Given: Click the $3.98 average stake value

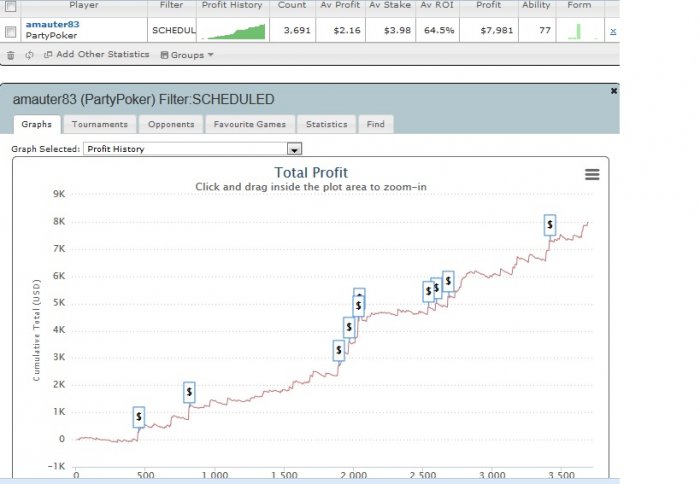Looking at the screenshot, I should 397,31.
